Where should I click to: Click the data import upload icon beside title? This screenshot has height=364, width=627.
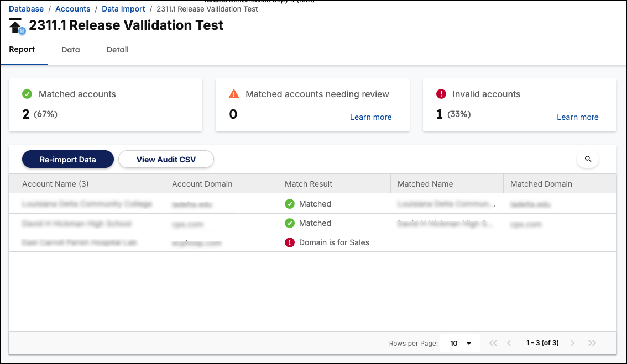(16, 26)
